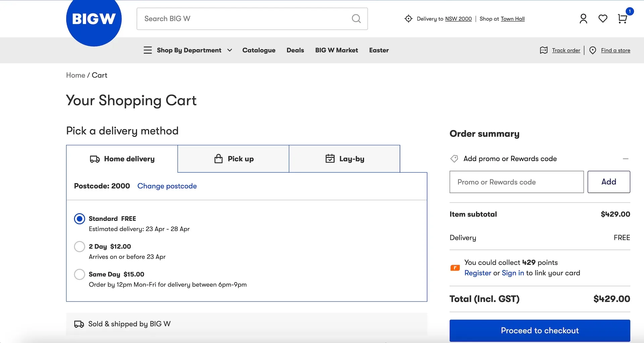Open the Deals menu item
This screenshot has height=343, width=644.
coord(295,50)
